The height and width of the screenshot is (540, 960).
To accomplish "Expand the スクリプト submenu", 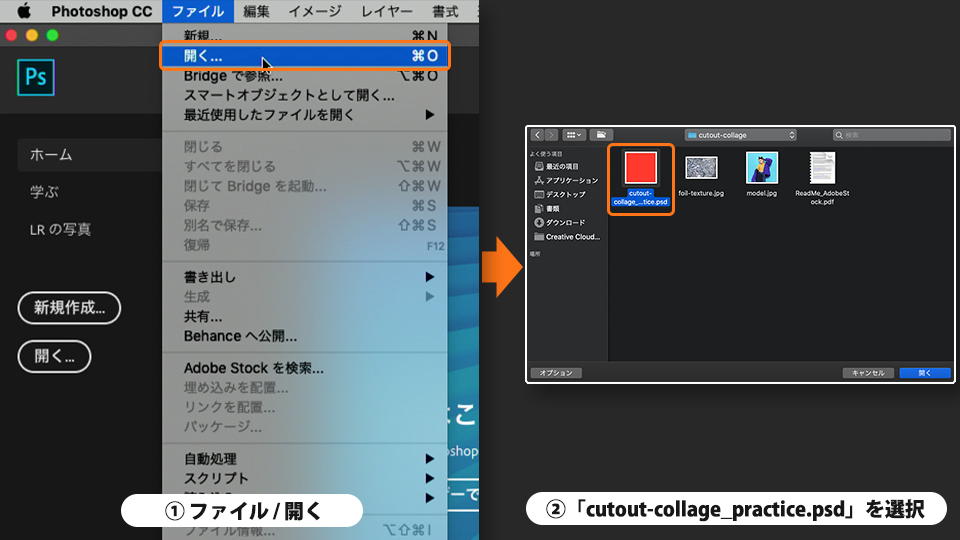I will 305,478.
